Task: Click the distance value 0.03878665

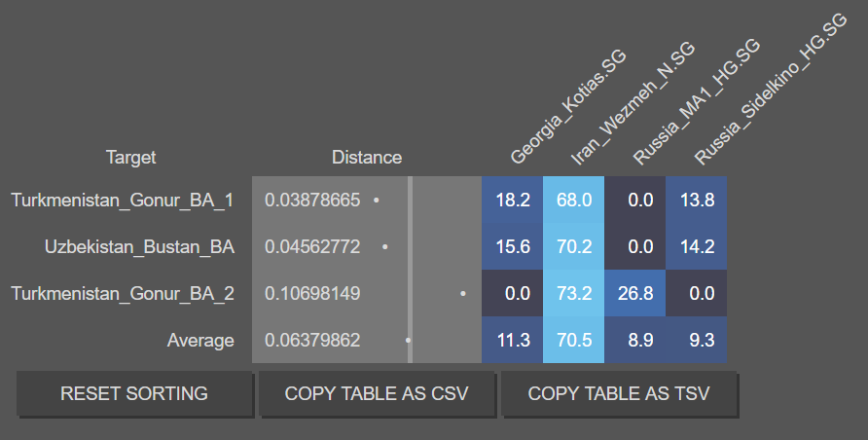Action: [x=312, y=200]
